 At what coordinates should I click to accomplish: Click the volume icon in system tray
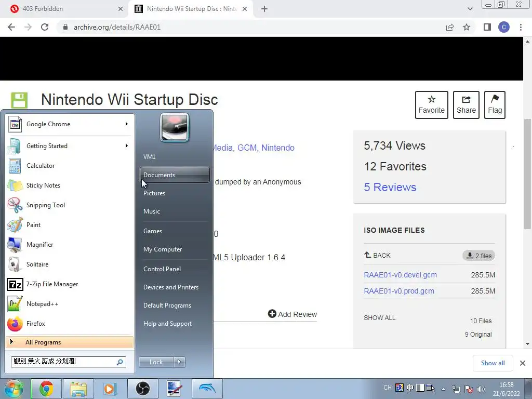click(481, 389)
